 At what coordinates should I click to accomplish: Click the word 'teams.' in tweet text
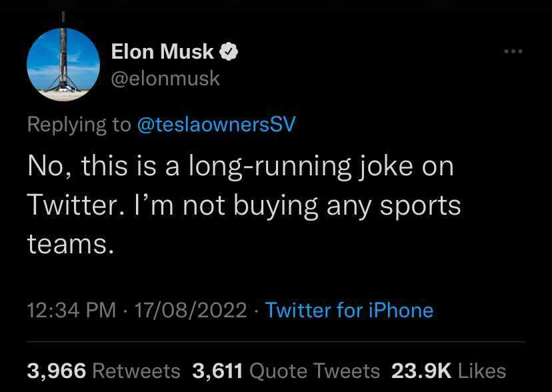tap(71, 244)
